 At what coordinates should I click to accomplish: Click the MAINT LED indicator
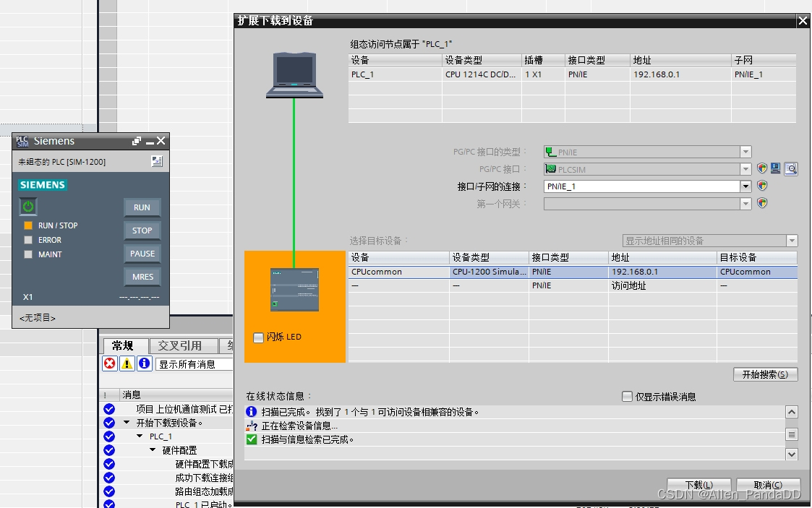28,254
